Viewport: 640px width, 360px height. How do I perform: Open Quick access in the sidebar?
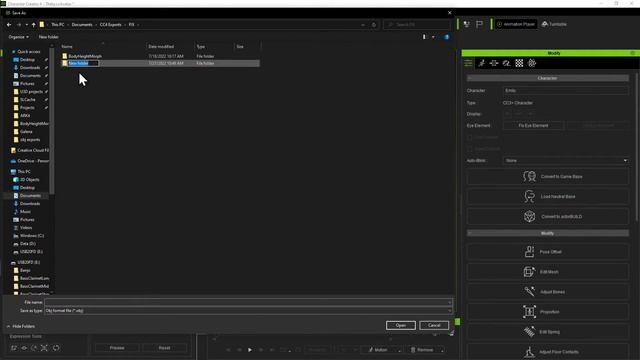tap(29, 52)
